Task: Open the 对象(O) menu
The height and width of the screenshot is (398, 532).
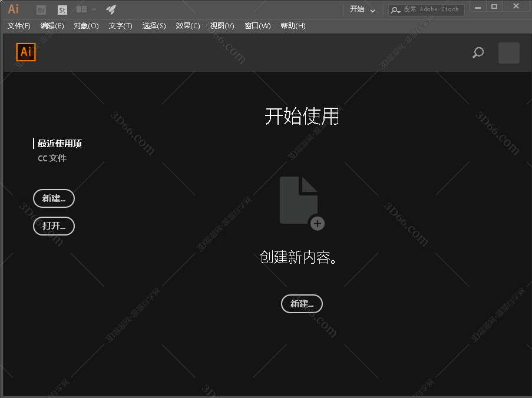Action: click(x=86, y=26)
